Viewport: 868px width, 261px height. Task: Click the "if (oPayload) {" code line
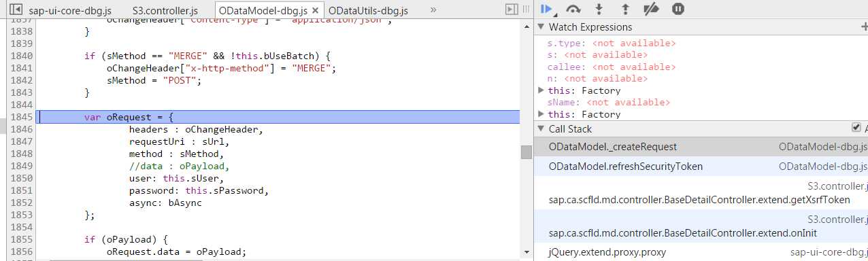coord(127,239)
